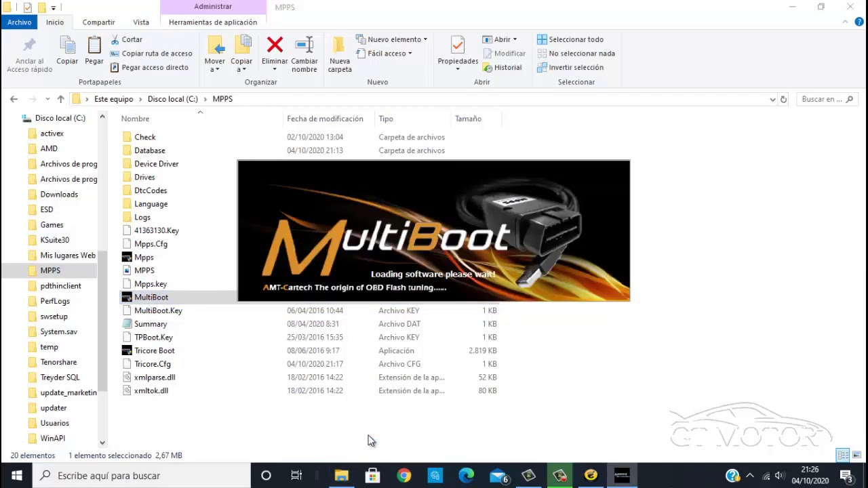The height and width of the screenshot is (488, 868).
Task: Open Herramientas de aplicación tab
Action: point(213,22)
